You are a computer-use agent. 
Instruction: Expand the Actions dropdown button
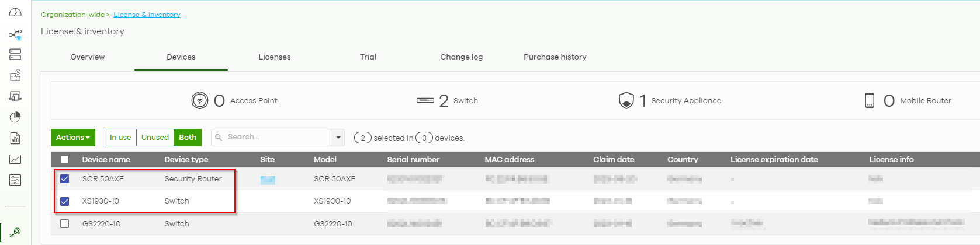(72, 138)
